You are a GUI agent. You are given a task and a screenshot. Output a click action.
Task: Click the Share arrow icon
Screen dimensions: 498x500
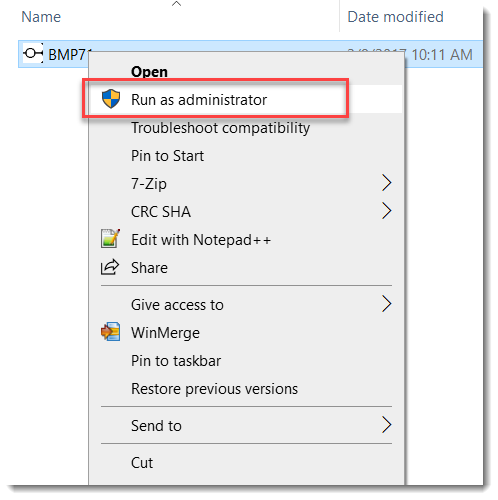point(110,267)
